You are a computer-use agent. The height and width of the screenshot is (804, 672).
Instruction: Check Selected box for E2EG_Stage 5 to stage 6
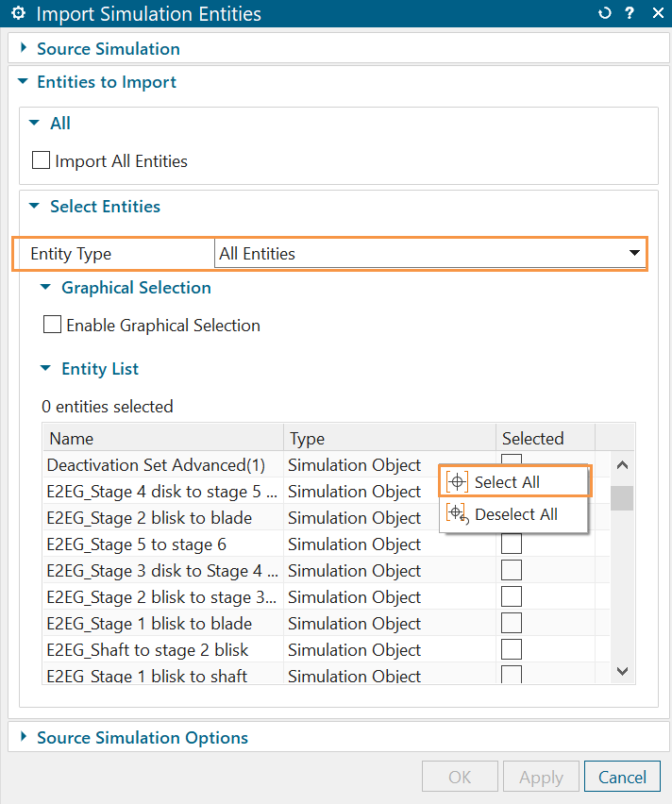tap(511, 544)
